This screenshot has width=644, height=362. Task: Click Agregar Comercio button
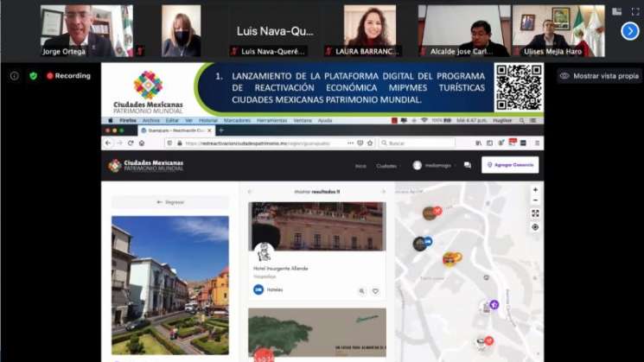[510, 165]
